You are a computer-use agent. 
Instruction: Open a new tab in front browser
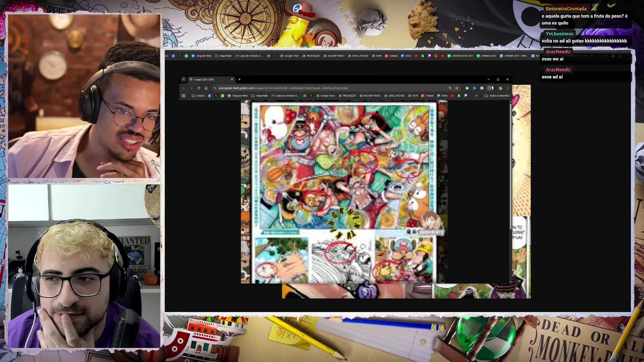239,79
